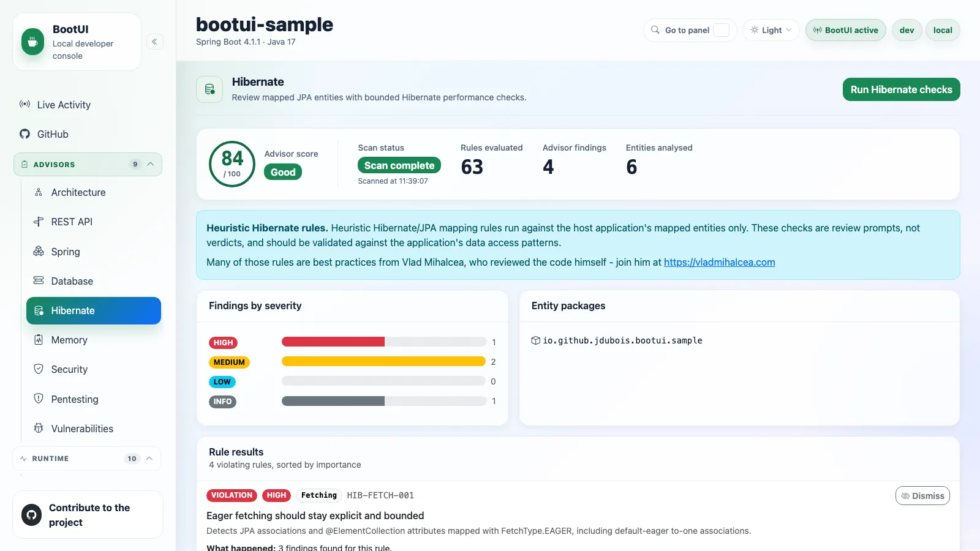
Task: Open the REST API advisor
Action: point(94,222)
